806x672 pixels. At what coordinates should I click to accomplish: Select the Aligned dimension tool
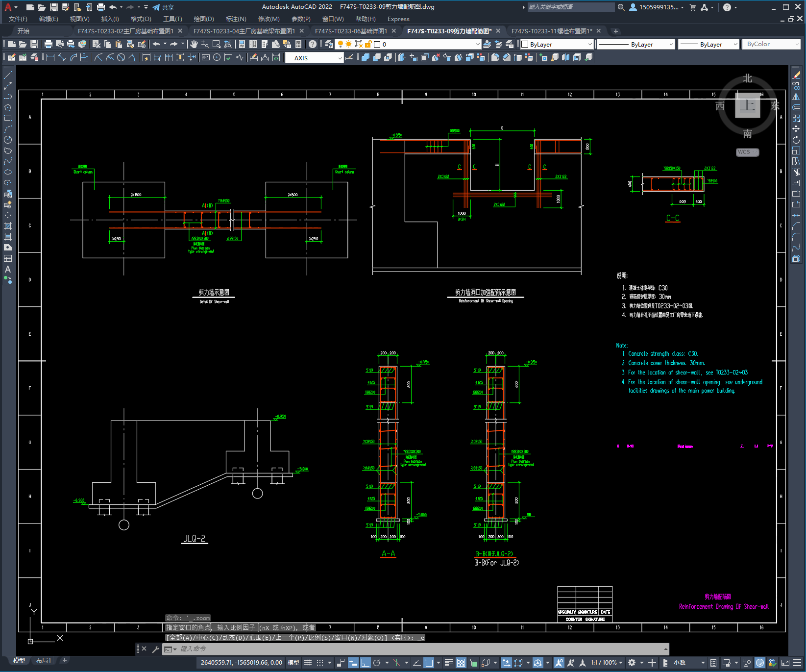click(62, 57)
